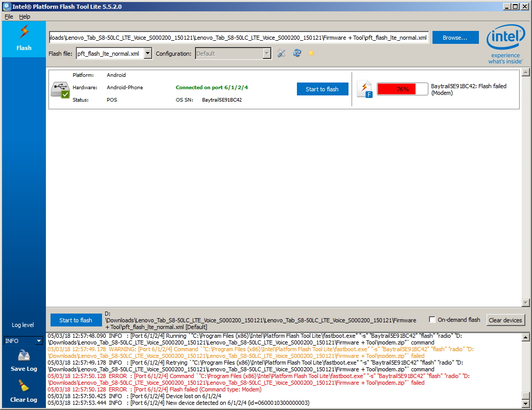
Task: Click the flash file path input field
Action: 239,38
